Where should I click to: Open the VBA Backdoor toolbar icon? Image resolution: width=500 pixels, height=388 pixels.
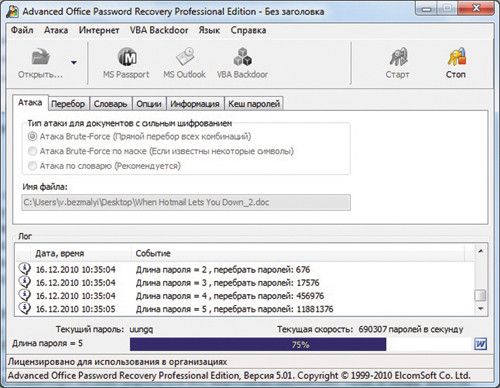pos(242,56)
